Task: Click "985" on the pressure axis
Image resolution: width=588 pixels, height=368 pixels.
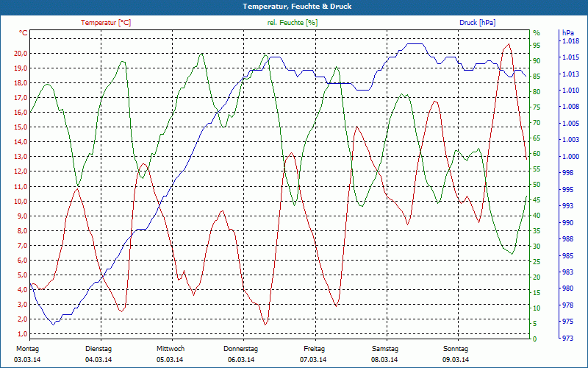Action: (568, 255)
